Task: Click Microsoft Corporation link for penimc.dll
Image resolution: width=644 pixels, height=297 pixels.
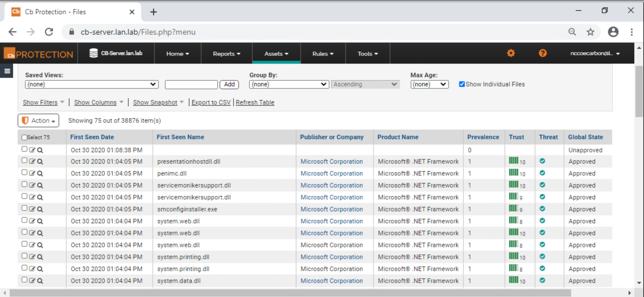Action: (x=331, y=173)
